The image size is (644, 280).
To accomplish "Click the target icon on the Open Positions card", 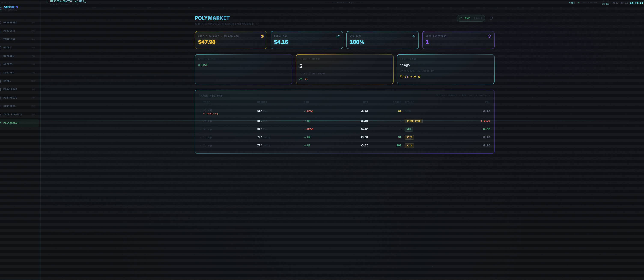I will 489,36.
